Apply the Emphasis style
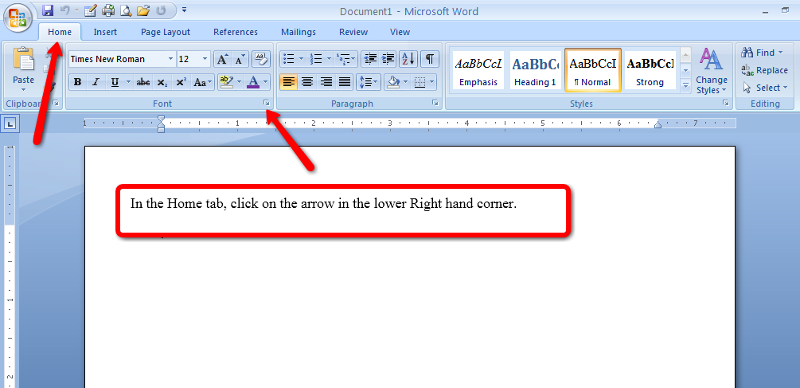 click(x=478, y=70)
